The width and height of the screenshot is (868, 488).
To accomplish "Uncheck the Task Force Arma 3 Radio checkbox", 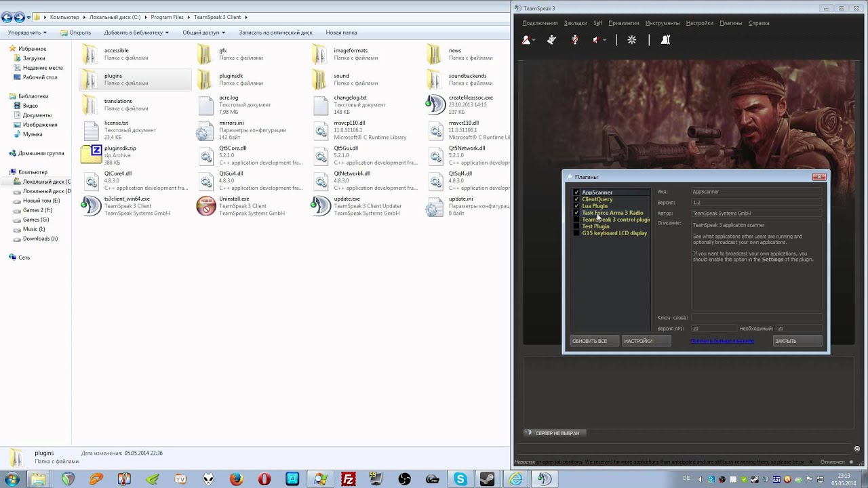I will 576,213.
